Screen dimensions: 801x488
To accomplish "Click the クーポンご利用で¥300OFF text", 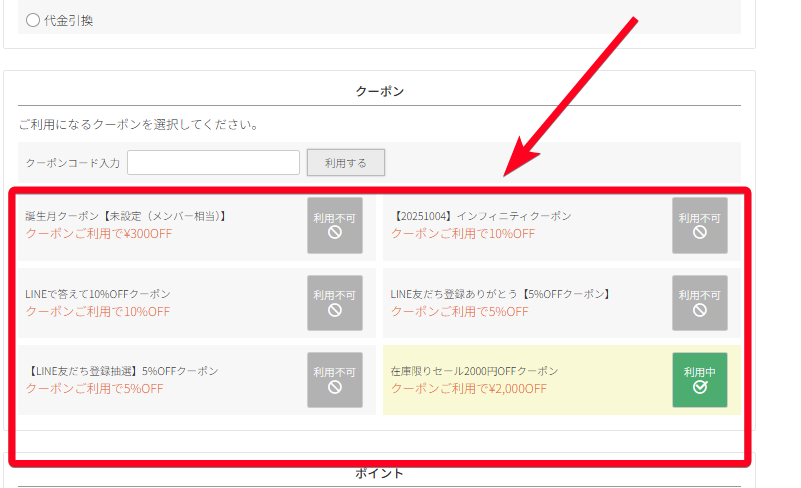I will [x=98, y=234].
